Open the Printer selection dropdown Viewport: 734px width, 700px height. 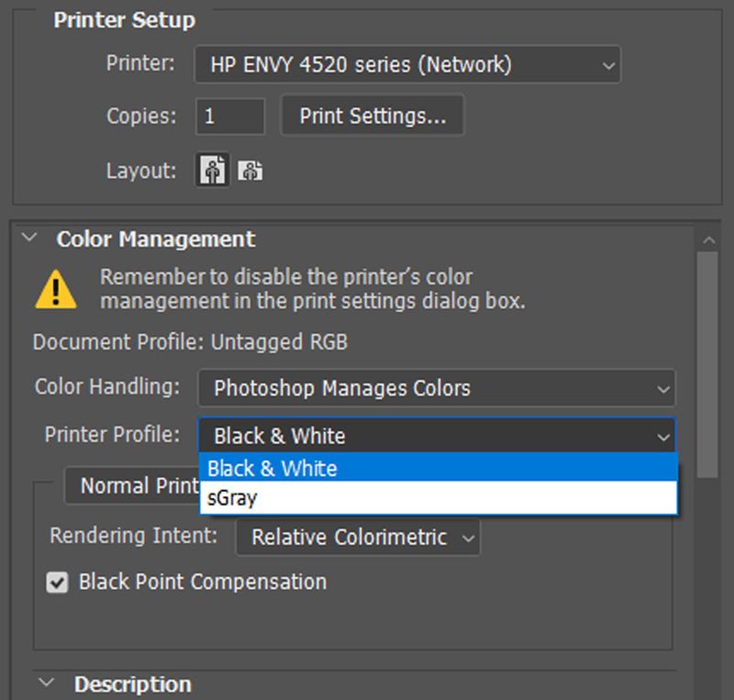(x=407, y=65)
